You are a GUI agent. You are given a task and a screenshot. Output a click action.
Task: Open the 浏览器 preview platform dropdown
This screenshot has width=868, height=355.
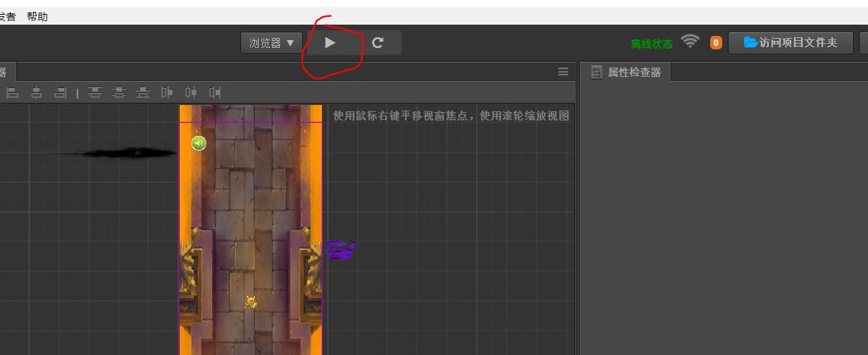pyautogui.click(x=272, y=43)
